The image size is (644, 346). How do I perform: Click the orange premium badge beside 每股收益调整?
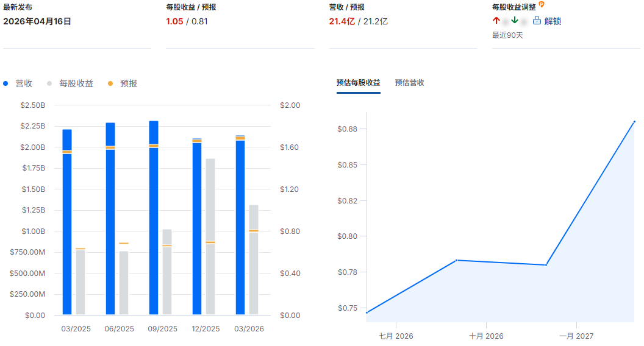tap(542, 4)
